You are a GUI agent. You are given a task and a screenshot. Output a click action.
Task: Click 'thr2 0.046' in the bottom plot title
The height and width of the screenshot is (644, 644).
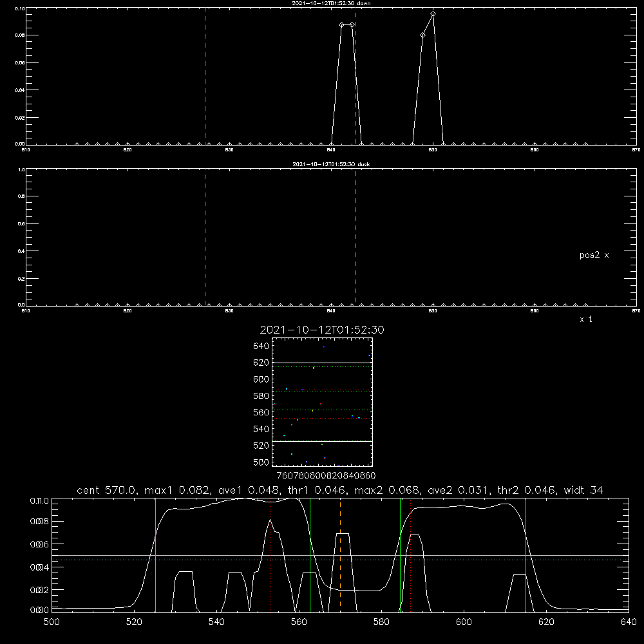[x=526, y=490]
